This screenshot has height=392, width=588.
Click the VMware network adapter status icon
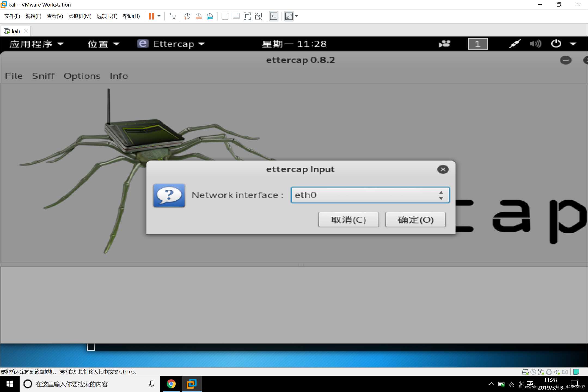click(x=541, y=372)
